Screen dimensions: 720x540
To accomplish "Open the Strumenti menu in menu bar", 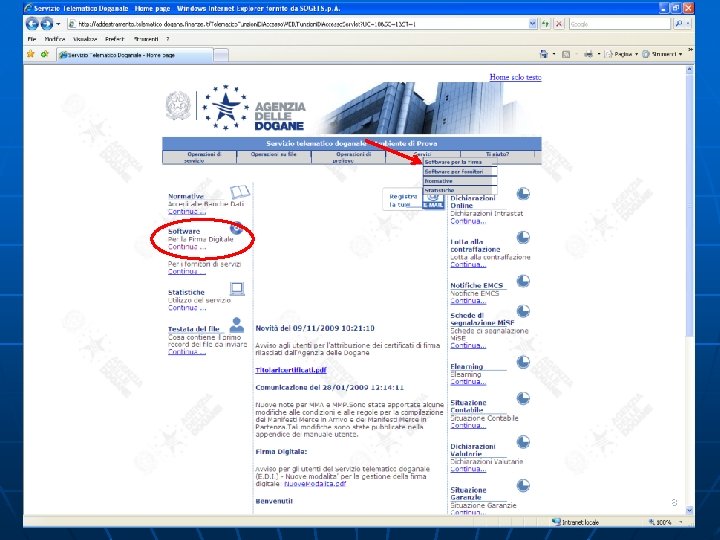I will 146,39.
